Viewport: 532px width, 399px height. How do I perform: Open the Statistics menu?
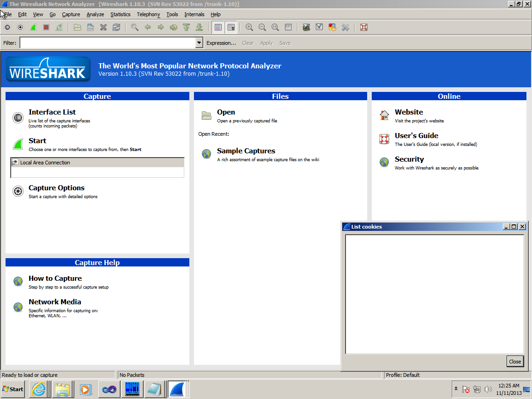(x=121, y=14)
